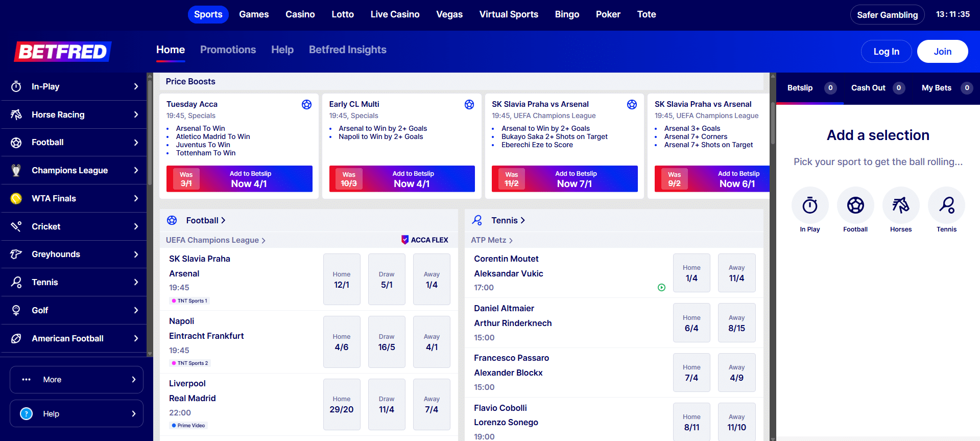Open the ATP Metz link
Screen dimensions: 980x441
[x=492, y=240]
